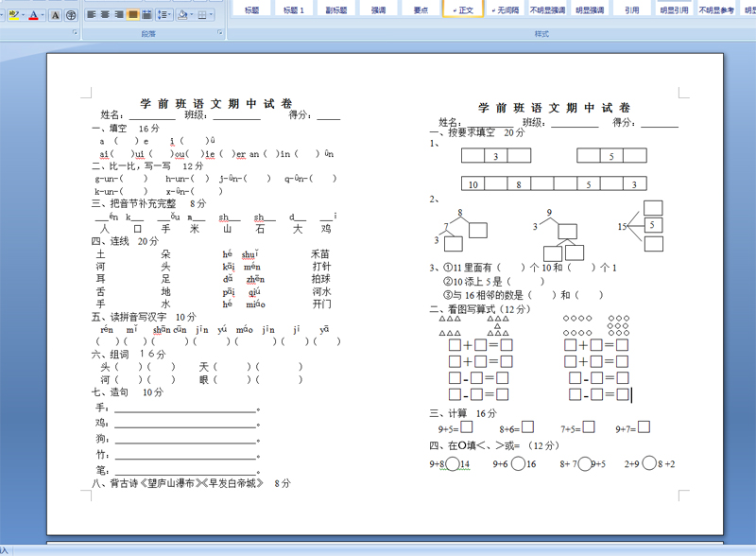The height and width of the screenshot is (556, 756).
Task: Open the font color dropdown arrow
Action: coord(43,15)
